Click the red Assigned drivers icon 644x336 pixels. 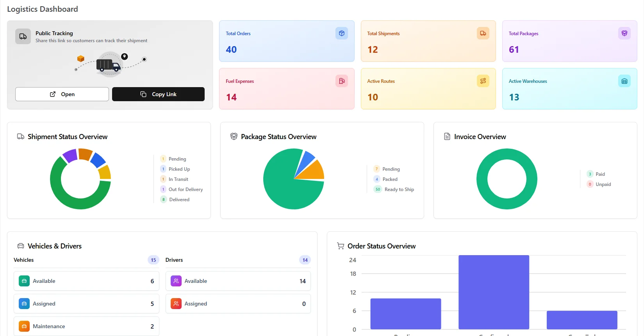(x=176, y=304)
